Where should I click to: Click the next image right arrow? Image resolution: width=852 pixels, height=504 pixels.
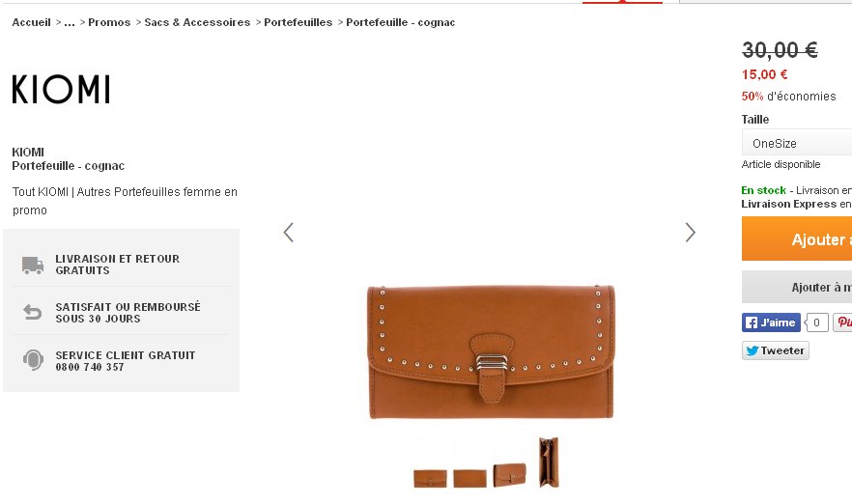(690, 233)
